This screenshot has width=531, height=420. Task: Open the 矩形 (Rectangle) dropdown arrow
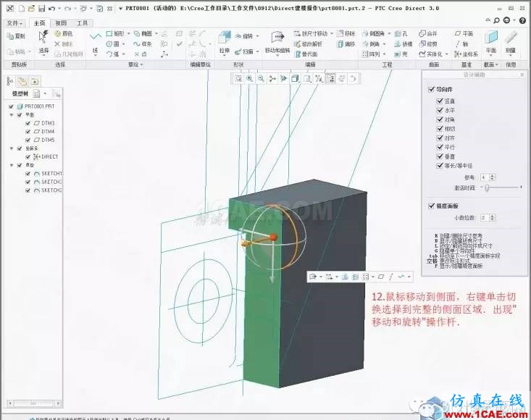[128, 33]
